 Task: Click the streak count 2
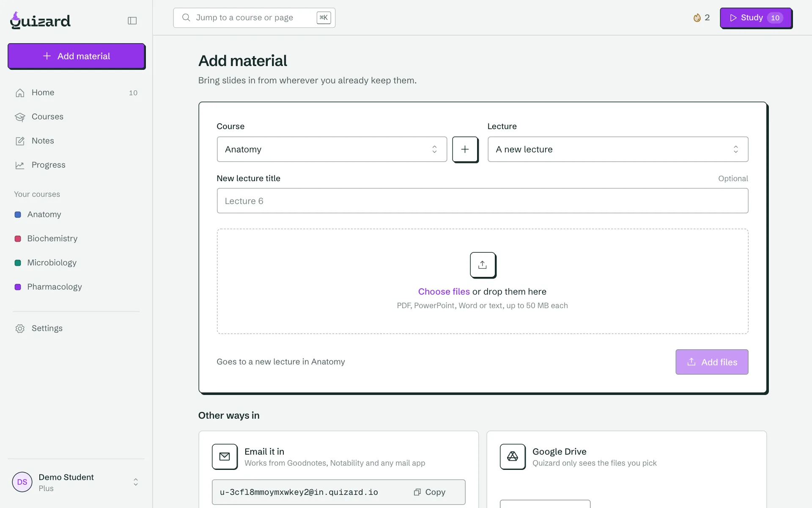(x=707, y=18)
